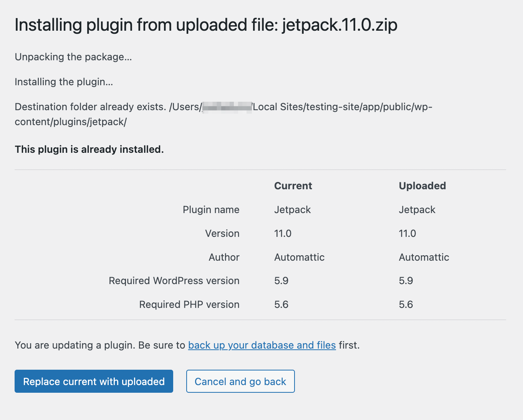Click the Unpacking the package status line
This screenshot has width=523, height=420.
coord(73,57)
